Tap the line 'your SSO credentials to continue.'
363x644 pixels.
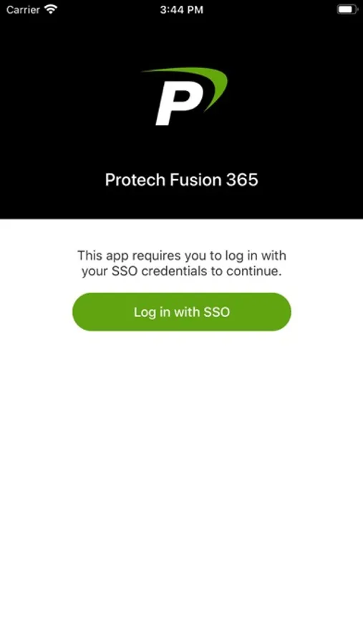[x=182, y=271]
